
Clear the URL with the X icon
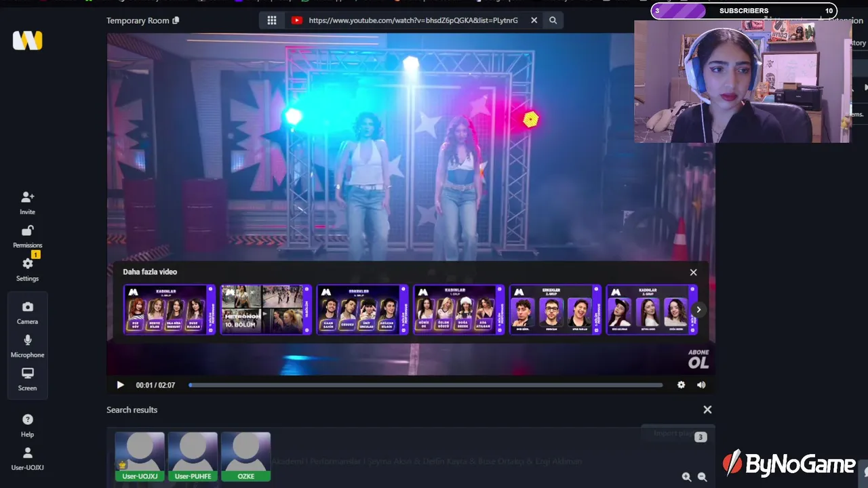pyautogui.click(x=534, y=20)
